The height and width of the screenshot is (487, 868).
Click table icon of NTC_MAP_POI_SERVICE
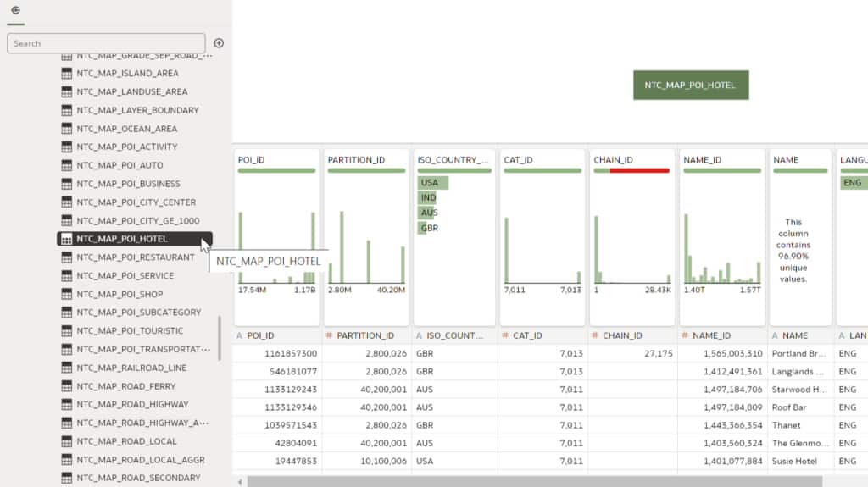pyautogui.click(x=66, y=275)
